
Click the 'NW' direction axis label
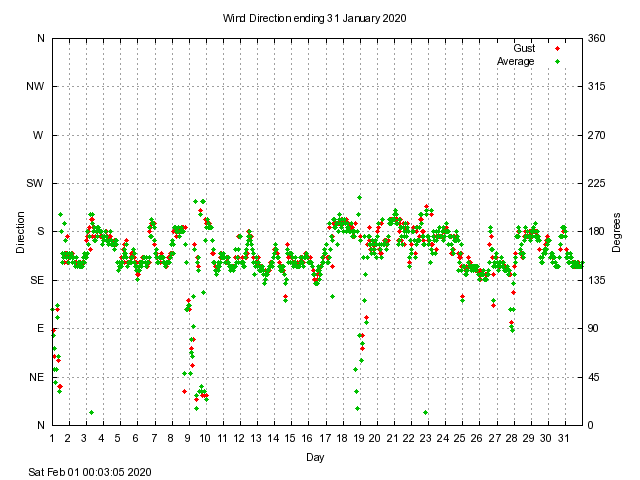(x=35, y=87)
